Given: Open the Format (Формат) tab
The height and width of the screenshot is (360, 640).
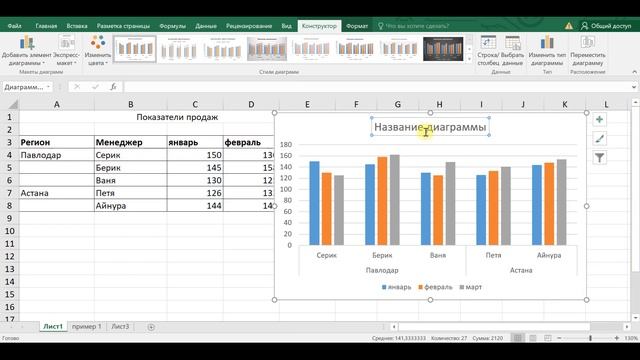Looking at the screenshot, I should [x=357, y=26].
